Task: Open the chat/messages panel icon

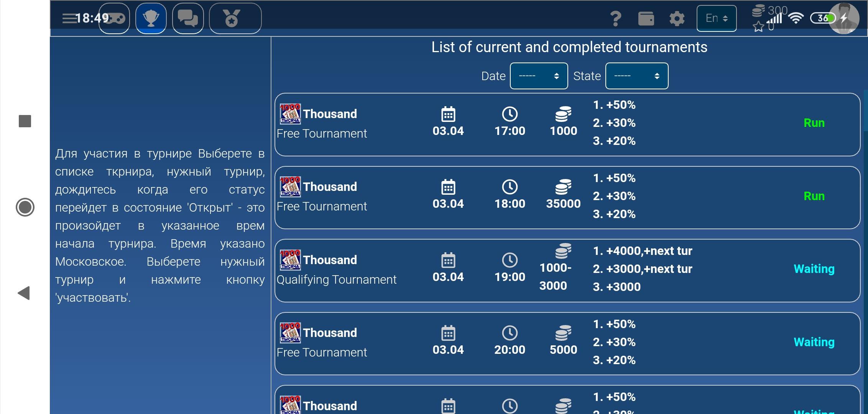Action: point(188,18)
